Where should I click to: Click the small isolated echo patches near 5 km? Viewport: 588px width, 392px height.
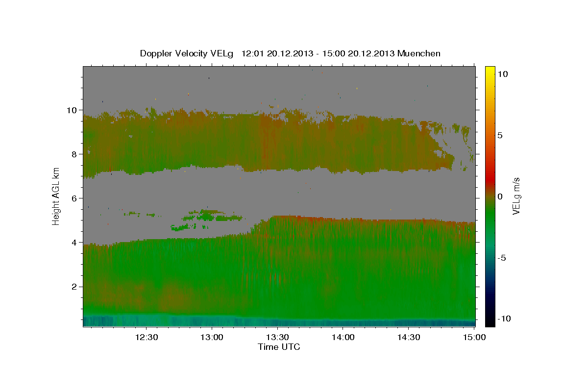206,220
